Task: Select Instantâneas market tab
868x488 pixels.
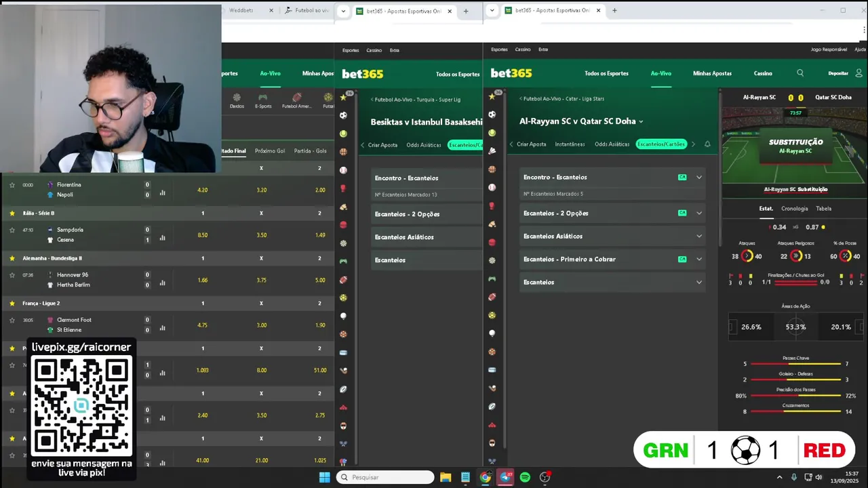Action: pos(570,144)
